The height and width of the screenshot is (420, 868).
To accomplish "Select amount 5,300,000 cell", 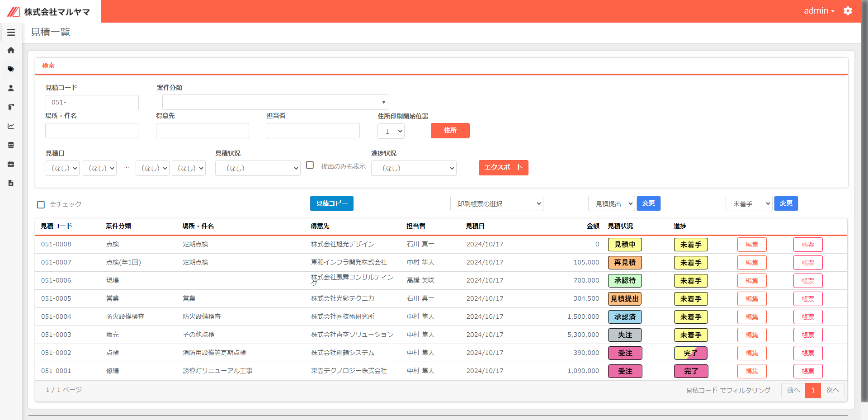I will [583, 335].
